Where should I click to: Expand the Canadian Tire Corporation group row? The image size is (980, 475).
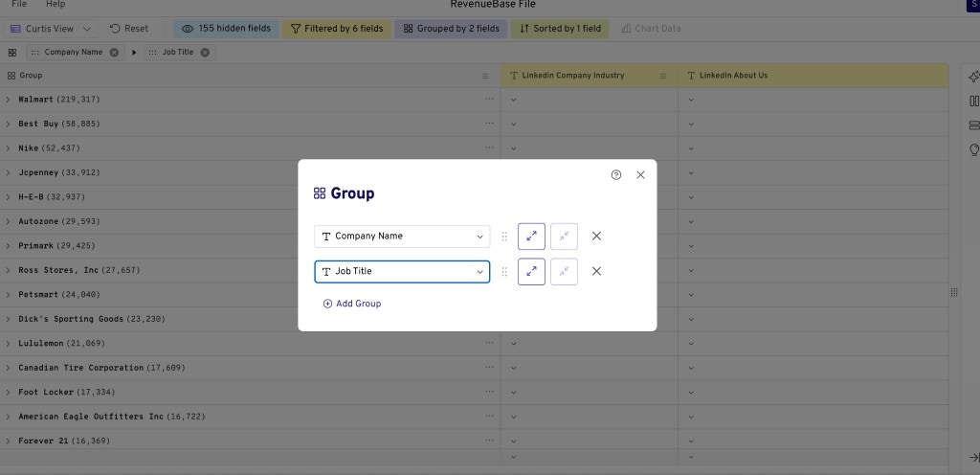pos(8,368)
